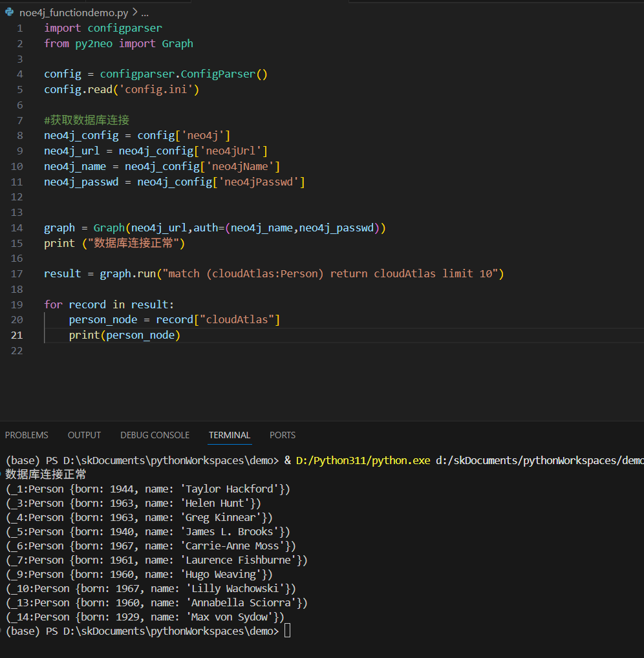Open the DEBUG CONSOLE tab
This screenshot has height=658, width=644.
pyautogui.click(x=155, y=435)
